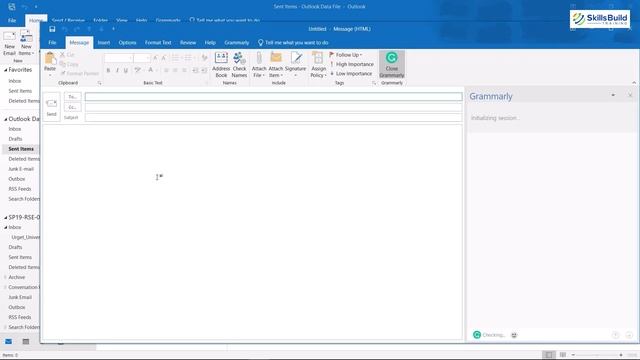Select the Archive folder
This screenshot has width=640, height=360.
[x=17, y=277]
